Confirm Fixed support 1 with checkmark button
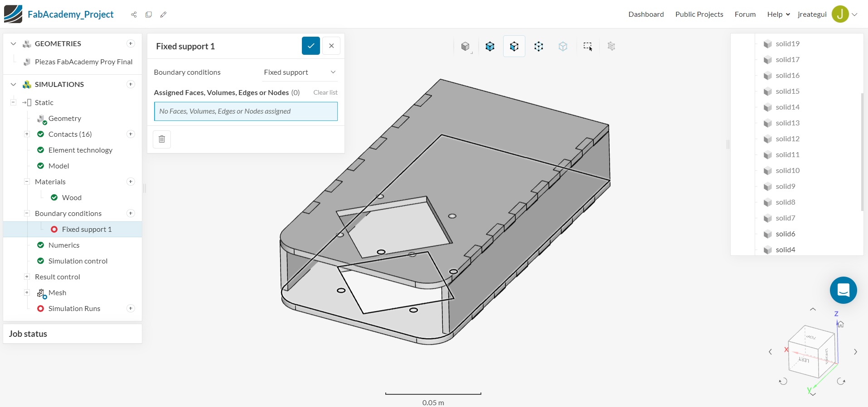 (311, 46)
